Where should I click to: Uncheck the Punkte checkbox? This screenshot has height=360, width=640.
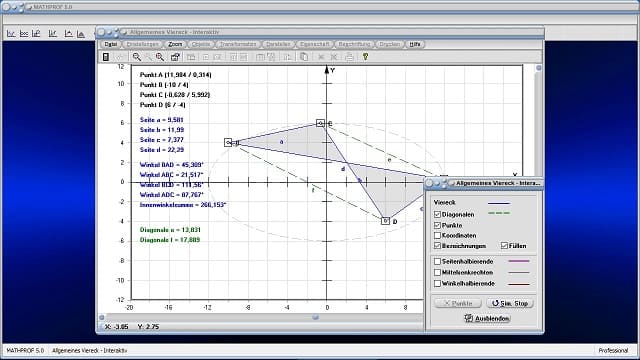click(x=437, y=225)
